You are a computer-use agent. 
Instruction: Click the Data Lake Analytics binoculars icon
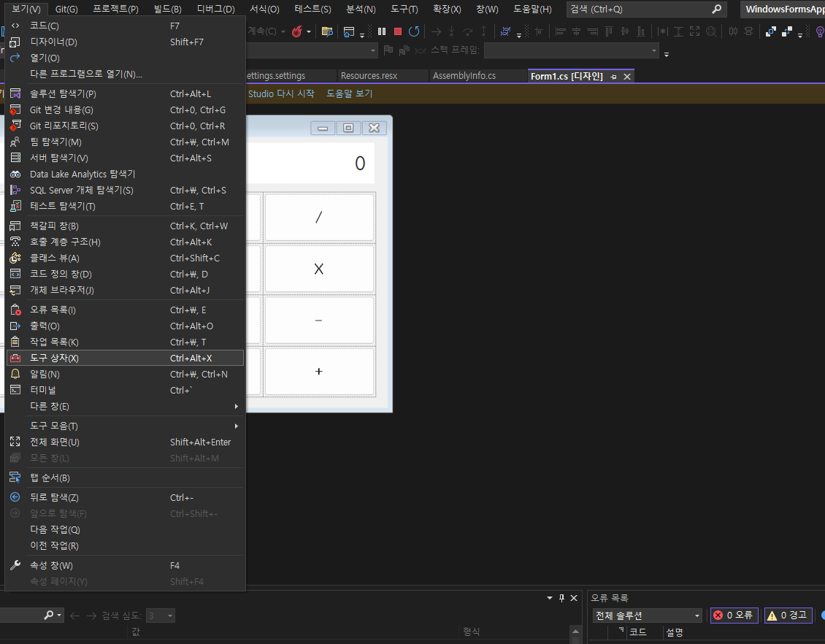(15, 175)
